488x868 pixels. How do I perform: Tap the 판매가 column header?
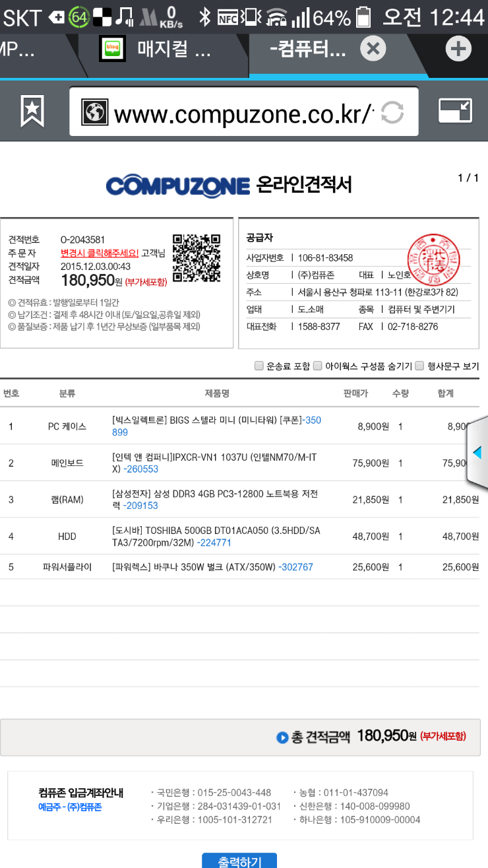point(355,393)
